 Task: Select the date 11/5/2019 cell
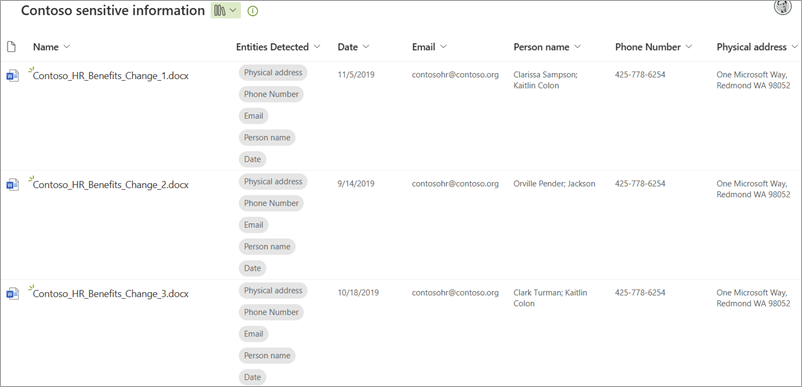356,75
